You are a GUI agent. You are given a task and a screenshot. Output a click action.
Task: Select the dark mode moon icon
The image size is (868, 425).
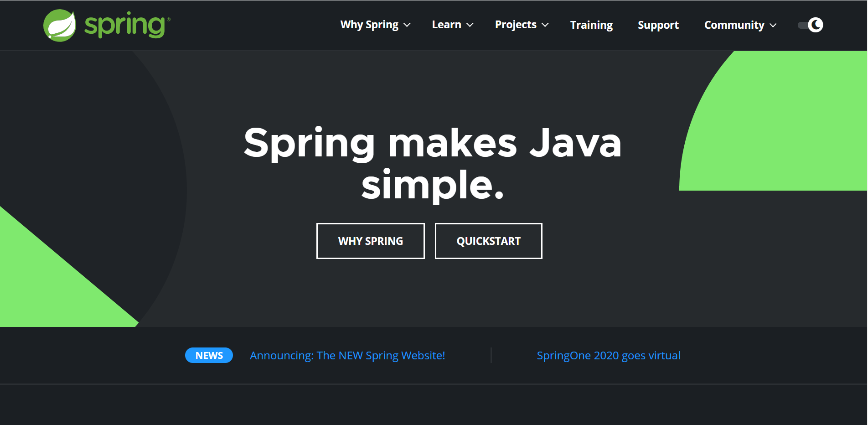pyautogui.click(x=816, y=25)
